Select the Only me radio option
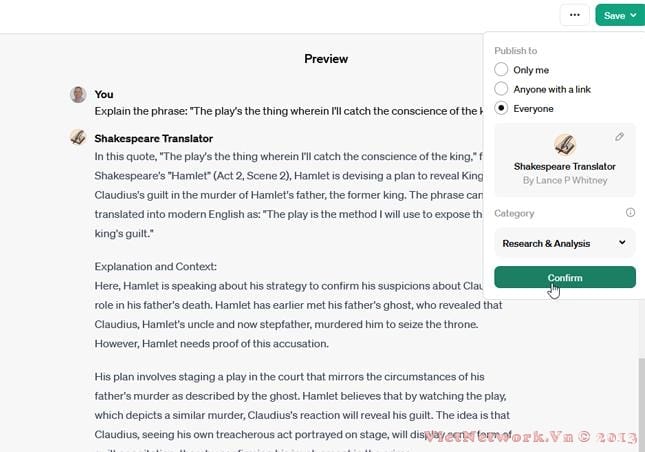Viewport: 645px width, 452px height. (501, 70)
